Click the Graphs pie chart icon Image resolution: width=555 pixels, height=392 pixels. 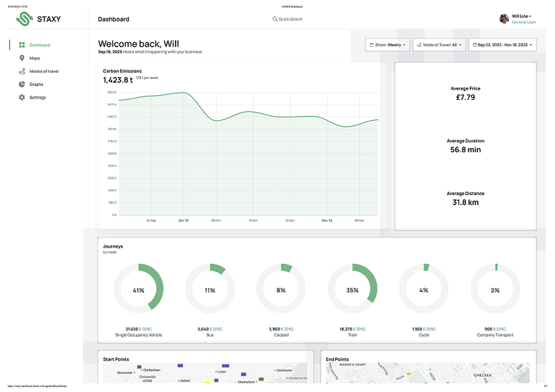[22, 84]
